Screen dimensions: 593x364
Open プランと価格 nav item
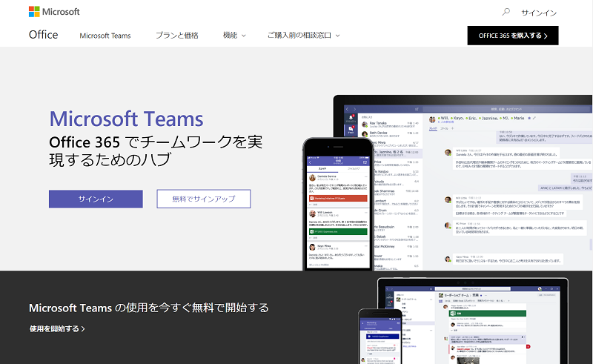click(x=177, y=35)
